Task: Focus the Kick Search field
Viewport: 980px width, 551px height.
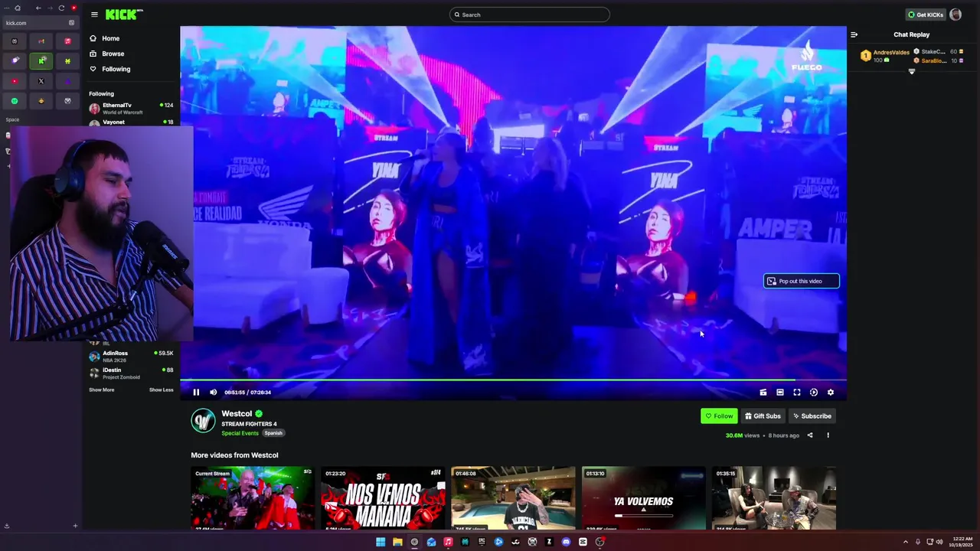Action: 530,15
